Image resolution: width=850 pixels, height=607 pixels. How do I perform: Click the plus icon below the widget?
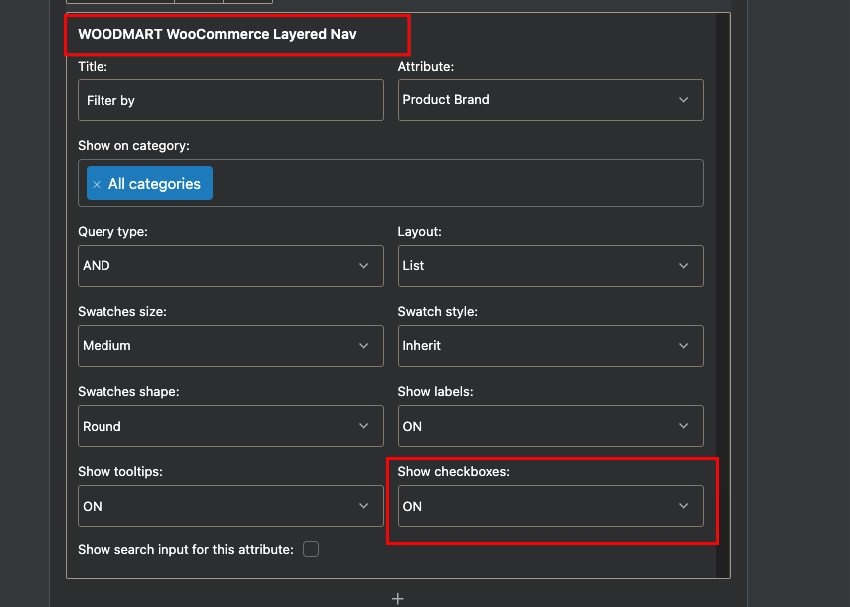coord(397,598)
